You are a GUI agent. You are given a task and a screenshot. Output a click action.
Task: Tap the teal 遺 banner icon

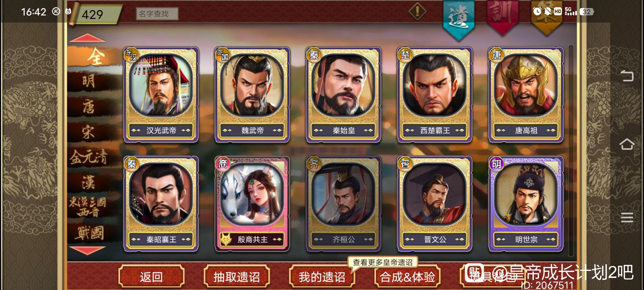point(459,19)
